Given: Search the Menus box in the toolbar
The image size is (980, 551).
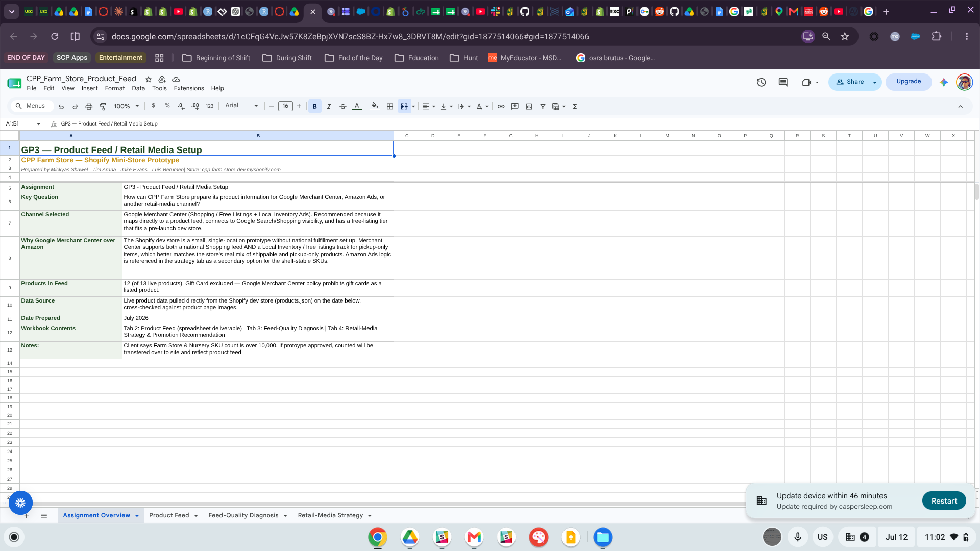Looking at the screenshot, I should (31, 106).
